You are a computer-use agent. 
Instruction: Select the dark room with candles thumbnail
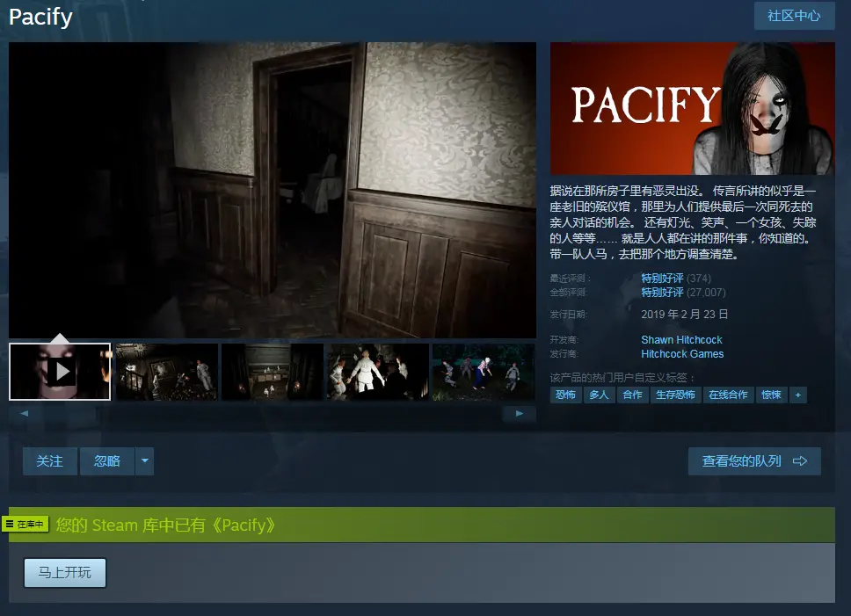pos(273,372)
